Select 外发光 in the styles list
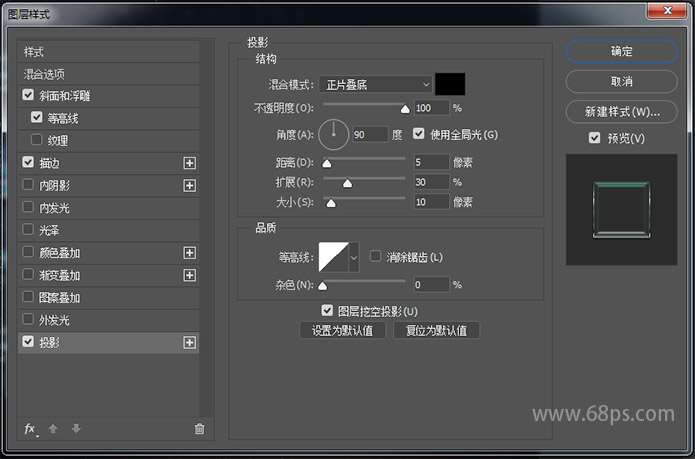The width and height of the screenshot is (695, 459). [54, 320]
